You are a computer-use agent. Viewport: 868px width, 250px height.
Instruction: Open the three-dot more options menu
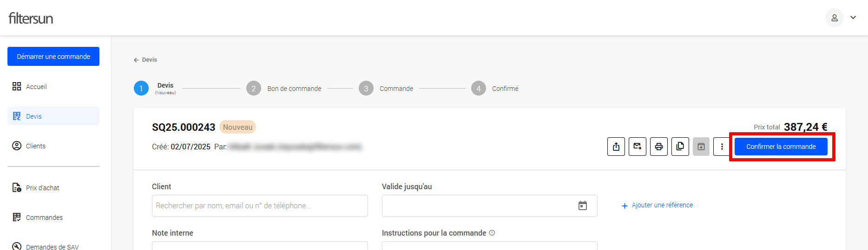pyautogui.click(x=722, y=147)
